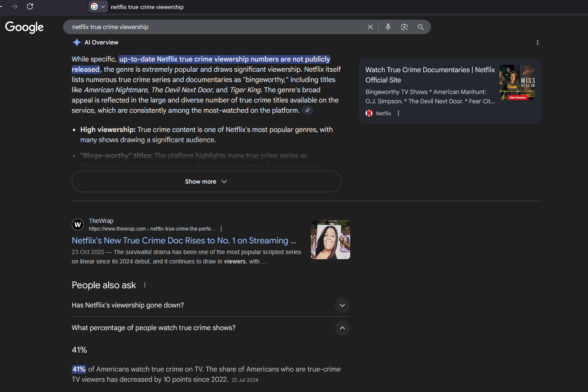Open the Google search engine selector in address bar
Screen dimensions: 588x392
98,6
